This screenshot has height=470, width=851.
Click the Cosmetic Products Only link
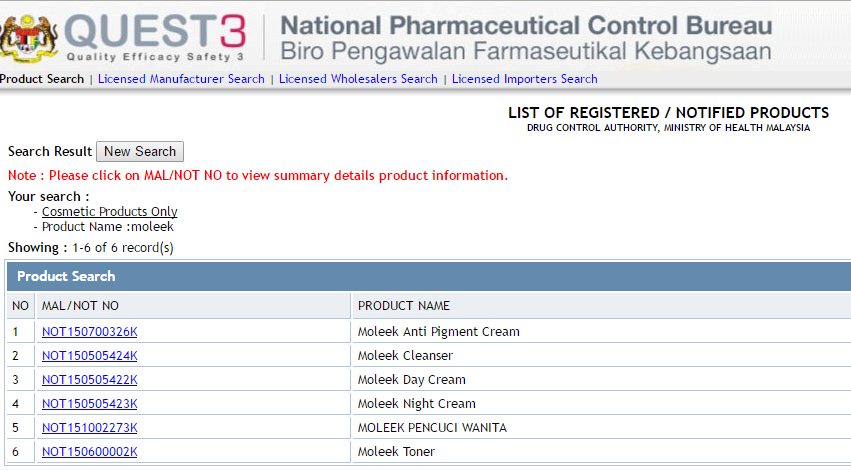click(110, 212)
